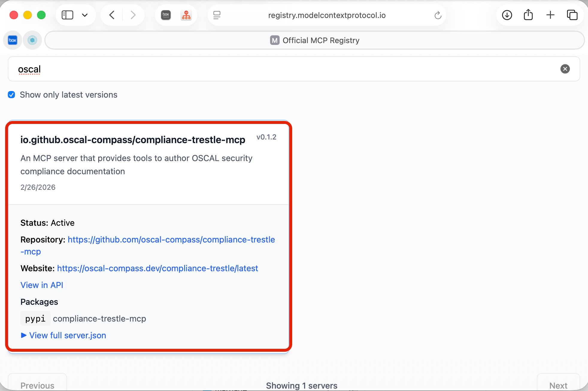Open the sidebar options dropdown chevron
The height and width of the screenshot is (391, 588).
click(85, 15)
